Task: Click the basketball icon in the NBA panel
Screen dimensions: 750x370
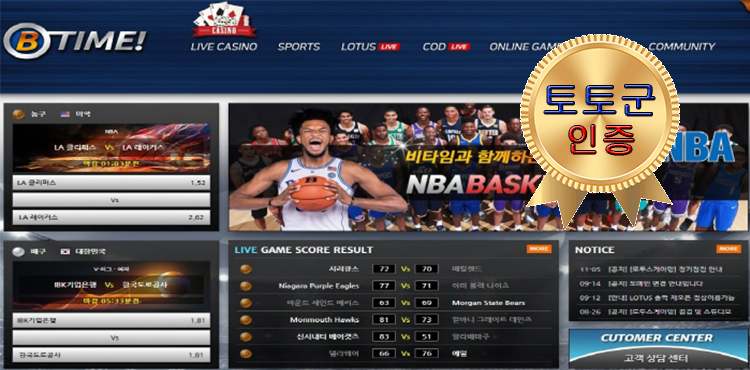Action: 19,114
